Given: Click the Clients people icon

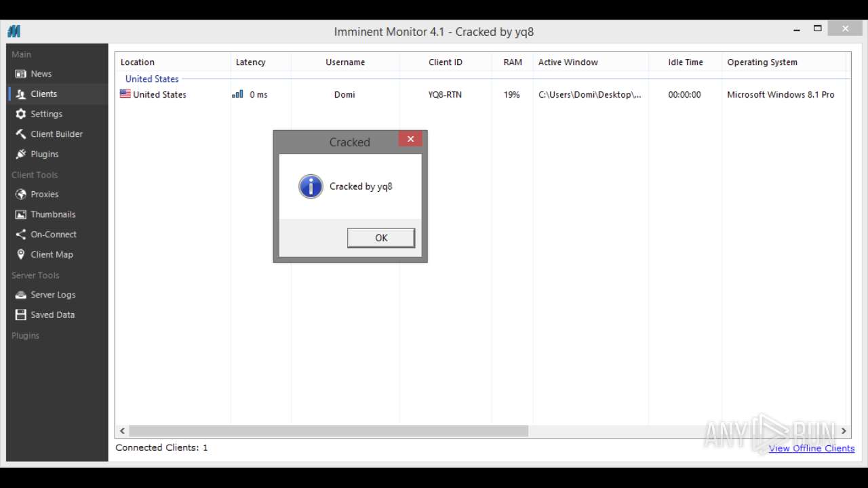Looking at the screenshot, I should click(20, 94).
